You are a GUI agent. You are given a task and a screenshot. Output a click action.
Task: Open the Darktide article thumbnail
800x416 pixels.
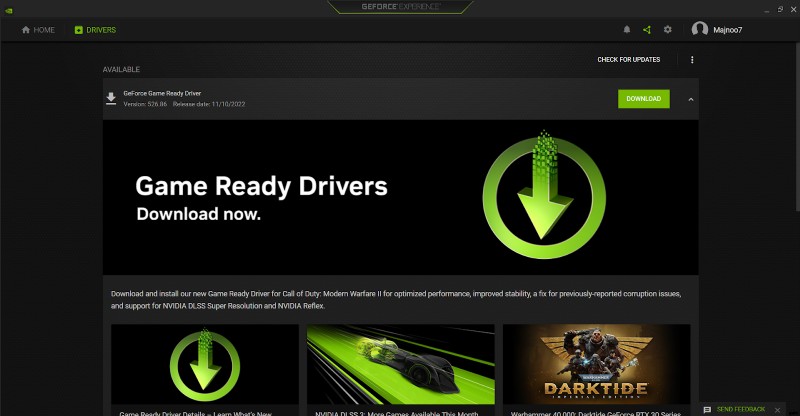596,364
